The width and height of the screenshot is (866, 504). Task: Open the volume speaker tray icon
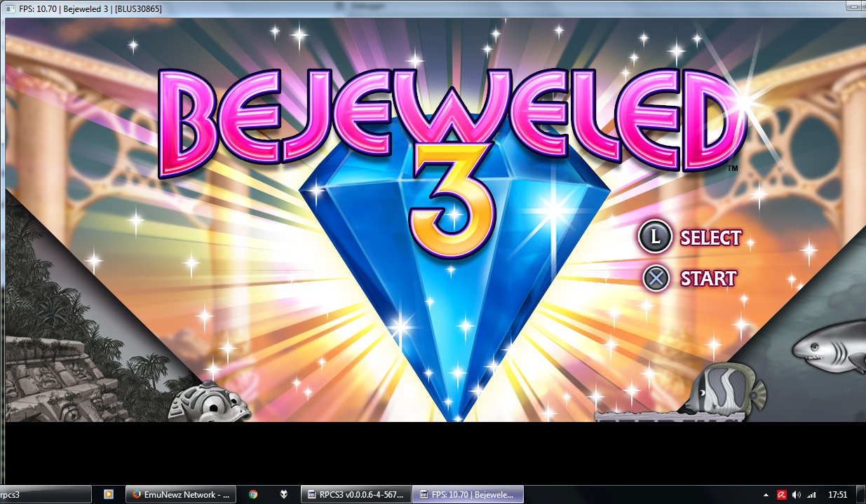pyautogui.click(x=797, y=495)
